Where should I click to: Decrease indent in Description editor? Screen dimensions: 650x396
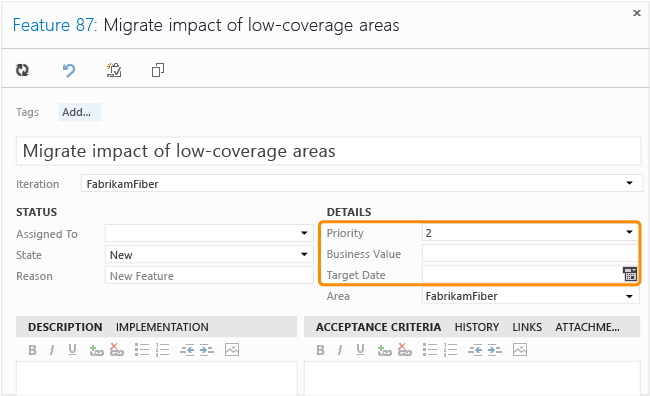[187, 350]
